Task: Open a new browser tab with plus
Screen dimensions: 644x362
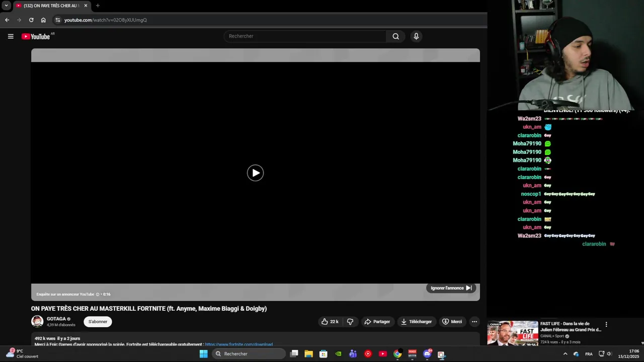Action: [x=98, y=6]
